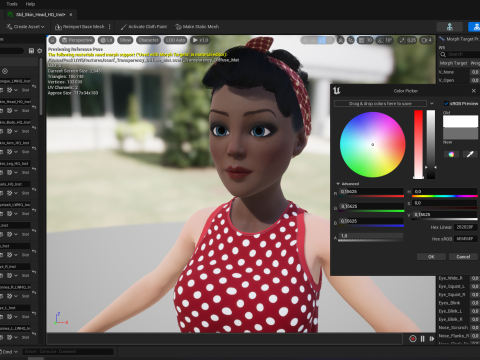The image size is (480, 360).
Task: Open the Create Asset dropdown
Action: pos(26,27)
